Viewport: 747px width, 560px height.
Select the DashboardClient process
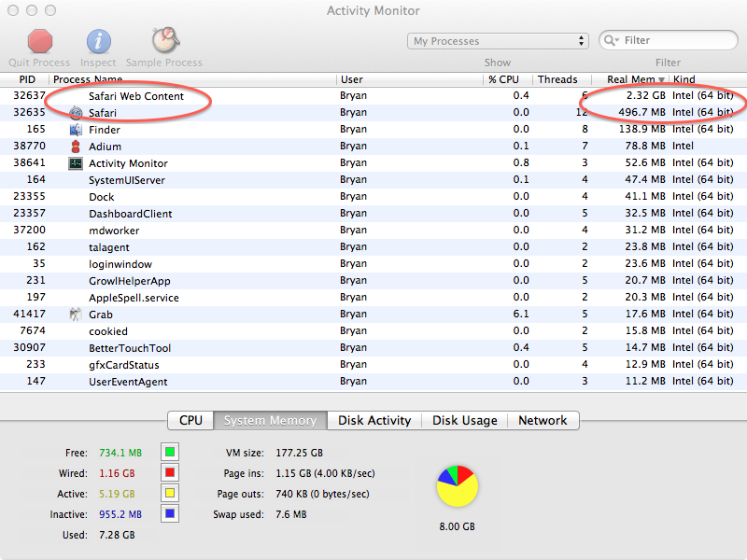tap(373, 214)
